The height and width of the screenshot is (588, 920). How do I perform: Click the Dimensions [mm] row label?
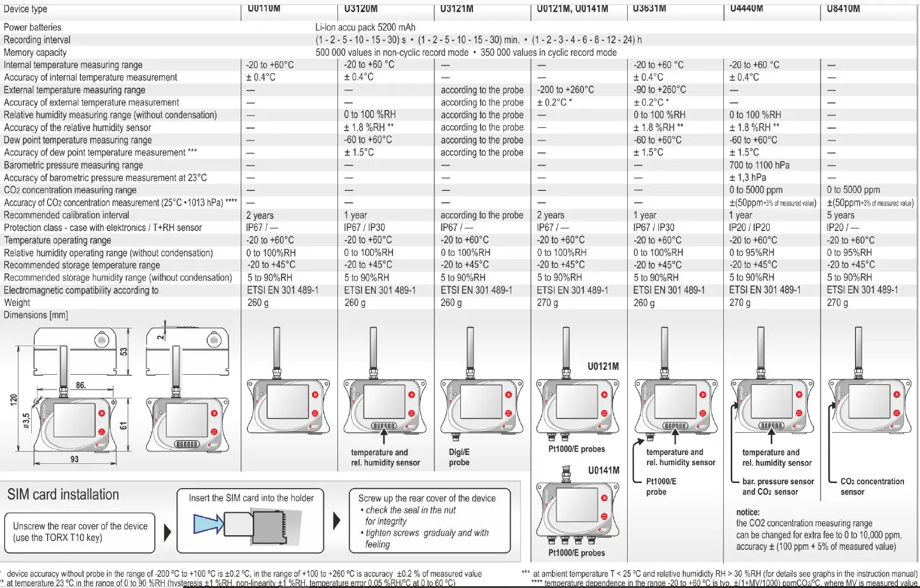point(35,315)
